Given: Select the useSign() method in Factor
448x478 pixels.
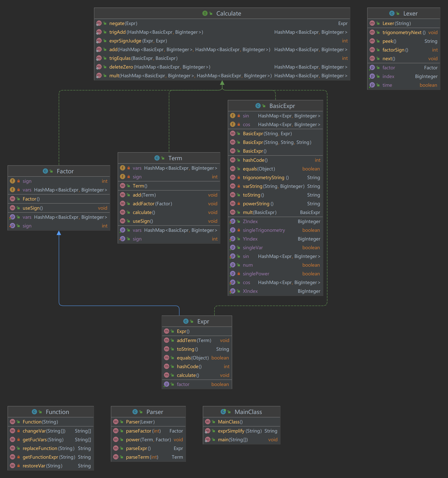Looking at the screenshot, I should pyautogui.click(x=33, y=208).
